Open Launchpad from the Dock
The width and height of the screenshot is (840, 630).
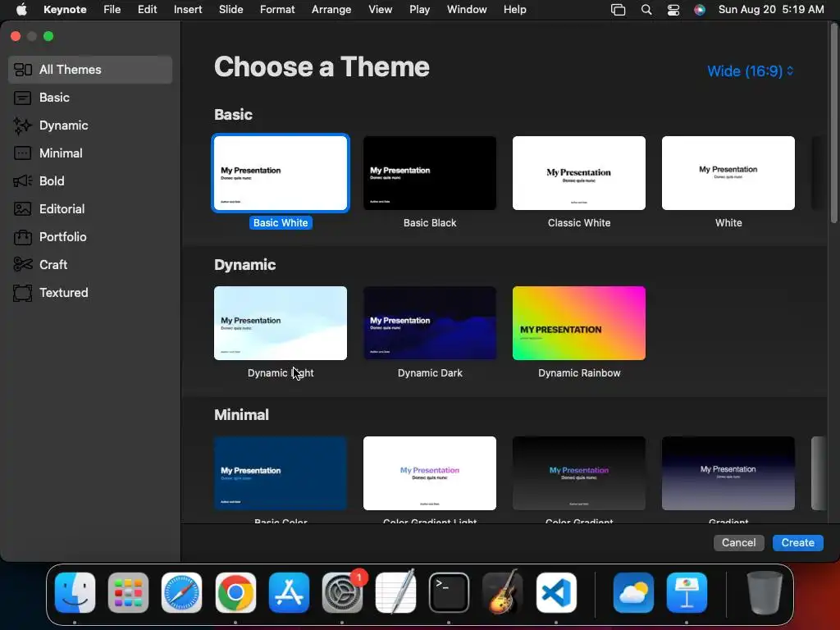(x=128, y=592)
